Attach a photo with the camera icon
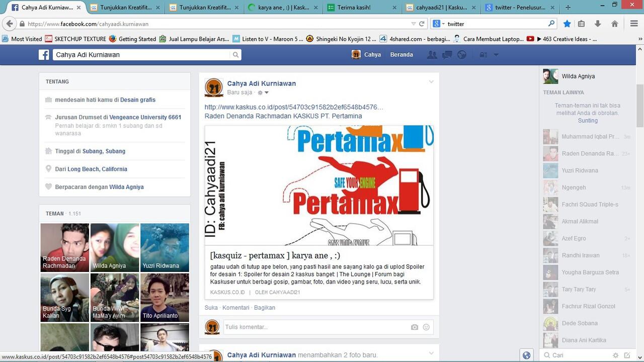Image resolution: width=644 pixels, height=362 pixels. pos(414,327)
